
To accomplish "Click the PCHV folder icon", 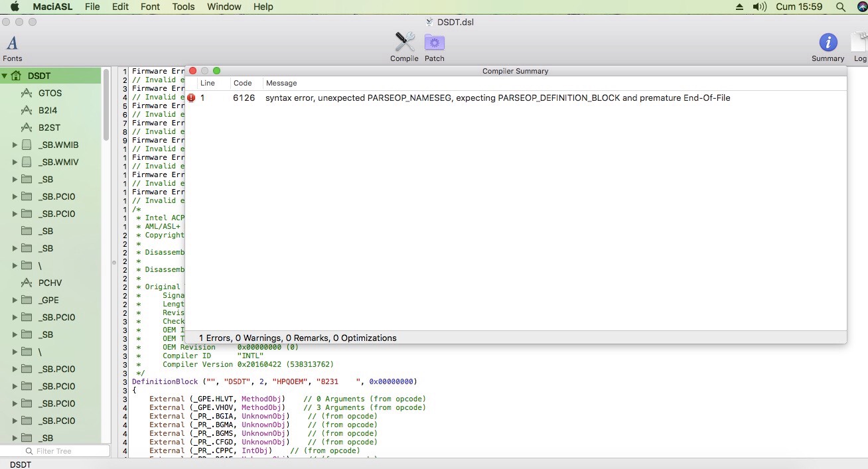I will click(x=27, y=283).
